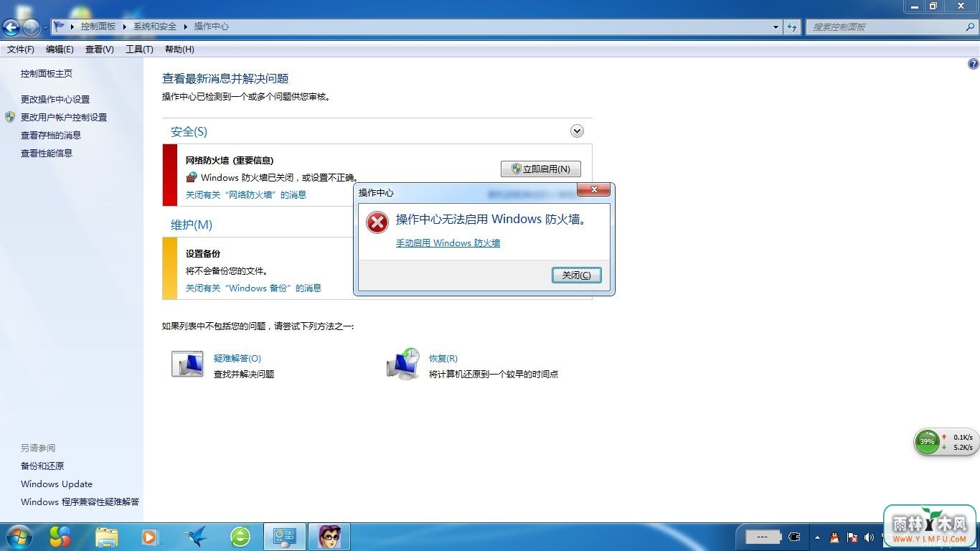Click the volume speaker tray icon
980x551 pixels.
870,537
